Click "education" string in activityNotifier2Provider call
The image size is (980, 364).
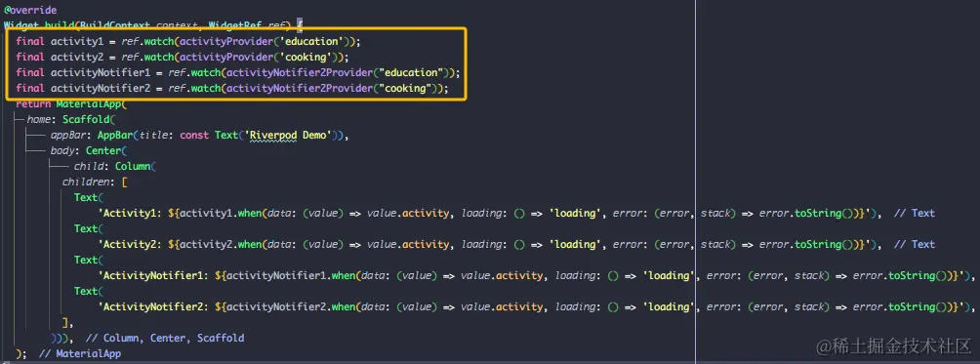410,72
